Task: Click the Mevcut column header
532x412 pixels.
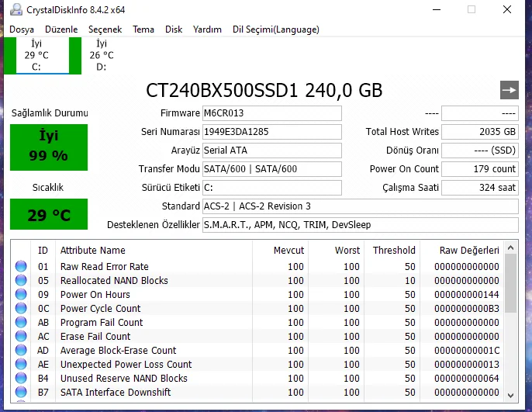Action: pyautogui.click(x=280, y=251)
